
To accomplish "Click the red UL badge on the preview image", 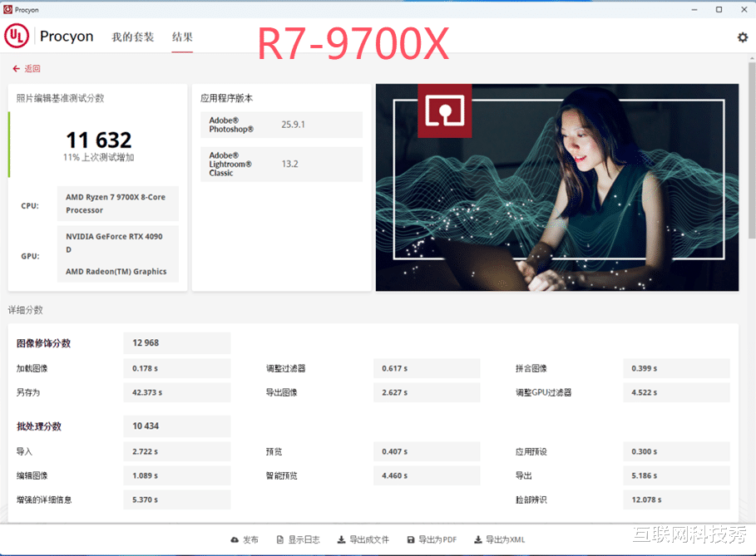I will point(445,111).
